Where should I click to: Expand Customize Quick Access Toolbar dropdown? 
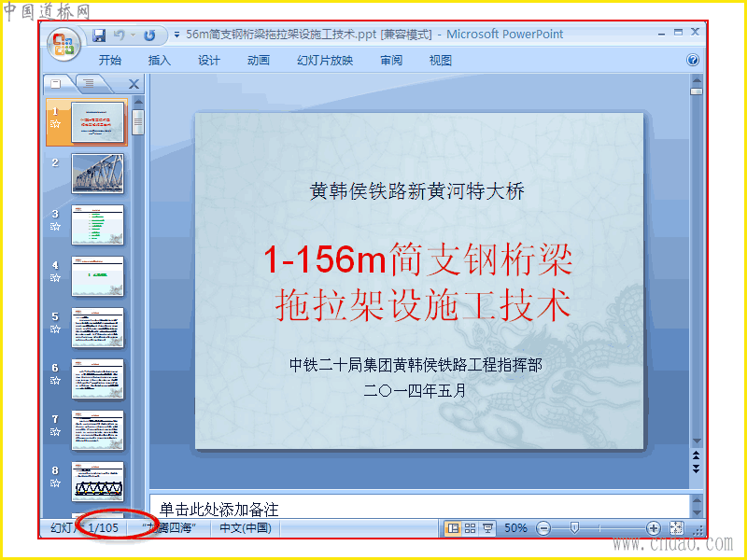(176, 35)
